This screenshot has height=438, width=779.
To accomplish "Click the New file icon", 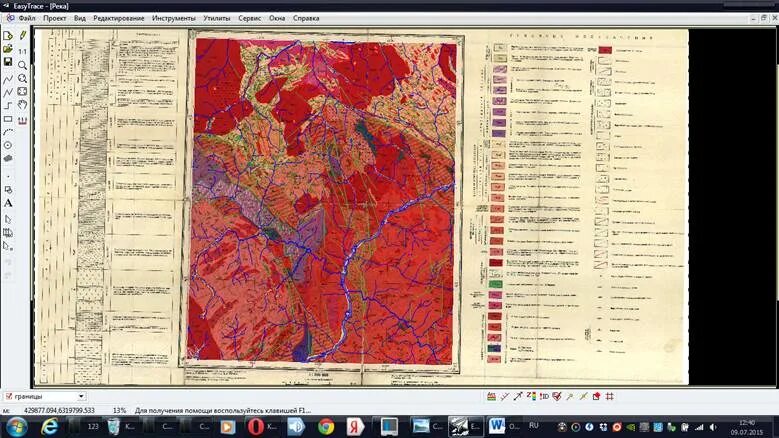I will [x=8, y=36].
